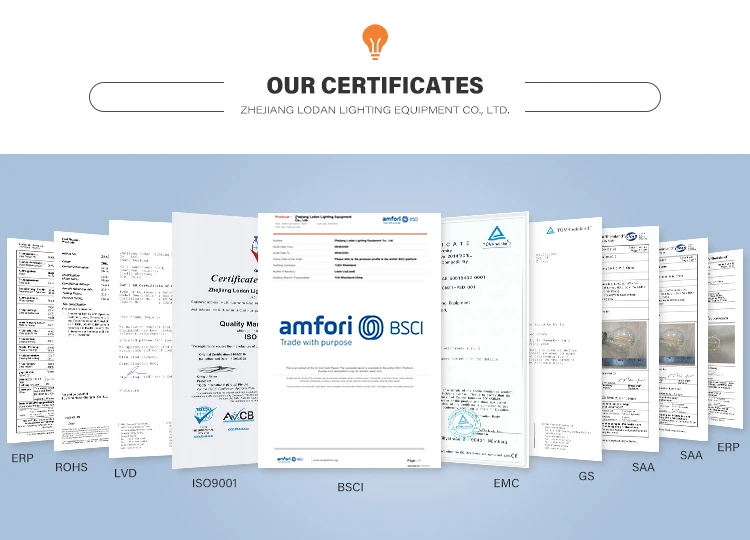The width and height of the screenshot is (750, 540).
Task: Click the BSCI label
Action: click(351, 487)
